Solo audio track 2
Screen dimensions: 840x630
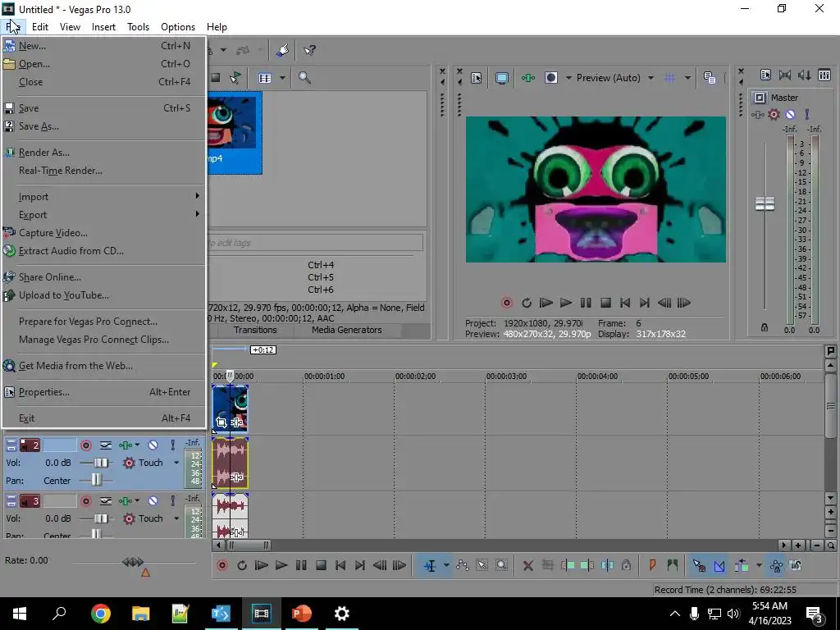pyautogui.click(x=172, y=445)
